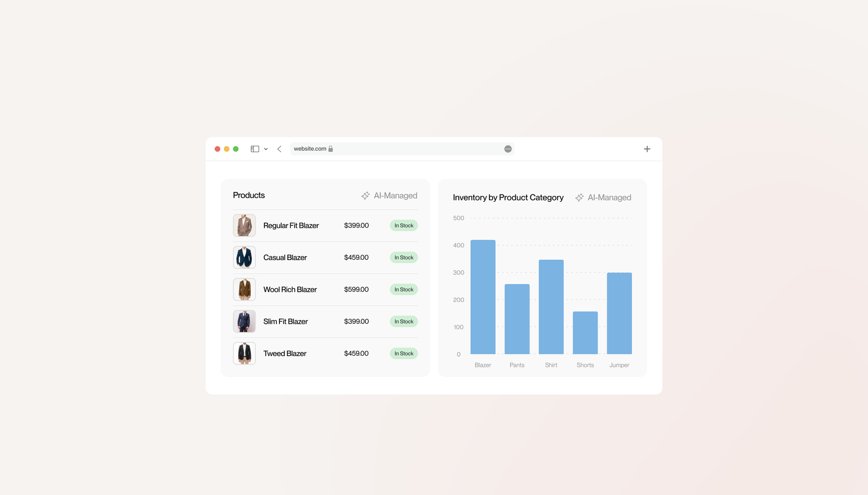Image resolution: width=868 pixels, height=495 pixels.
Task: Click the Pants axis label
Action: click(517, 365)
